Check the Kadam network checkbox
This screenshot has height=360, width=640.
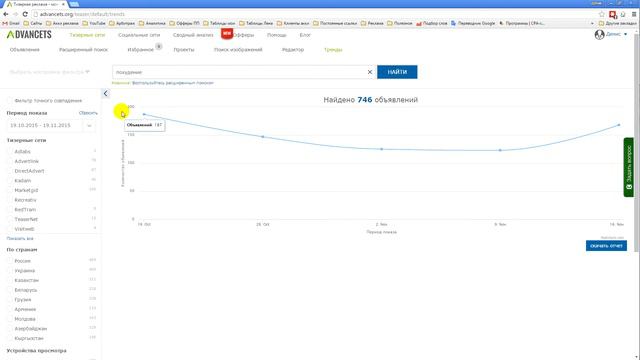pyautogui.click(x=10, y=180)
